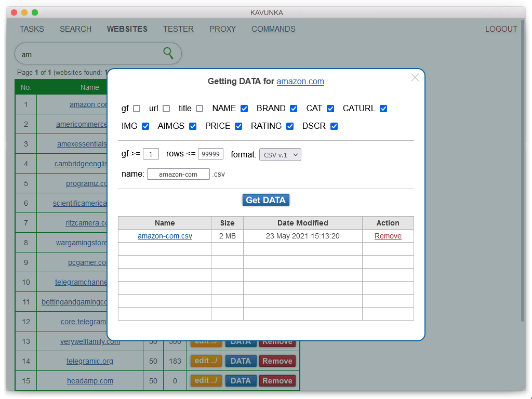This screenshot has width=532, height=399.
Task: Download the amazon-com.csv file
Action: pos(165,236)
